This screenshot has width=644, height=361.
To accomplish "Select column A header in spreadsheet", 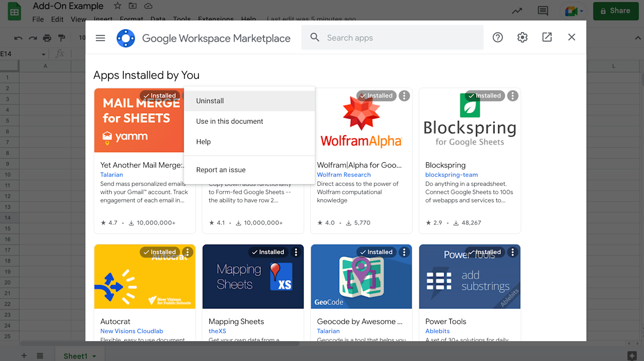I will (45, 66).
